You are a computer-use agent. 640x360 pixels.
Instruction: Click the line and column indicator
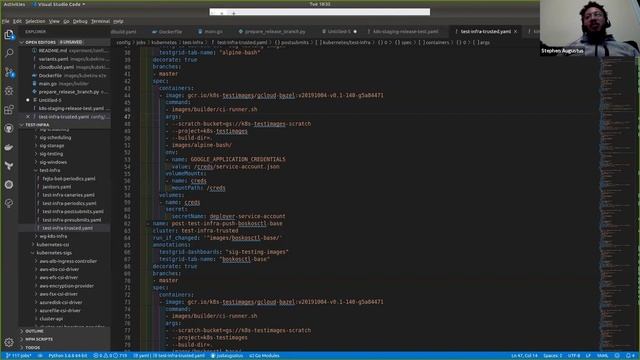click(x=524, y=356)
